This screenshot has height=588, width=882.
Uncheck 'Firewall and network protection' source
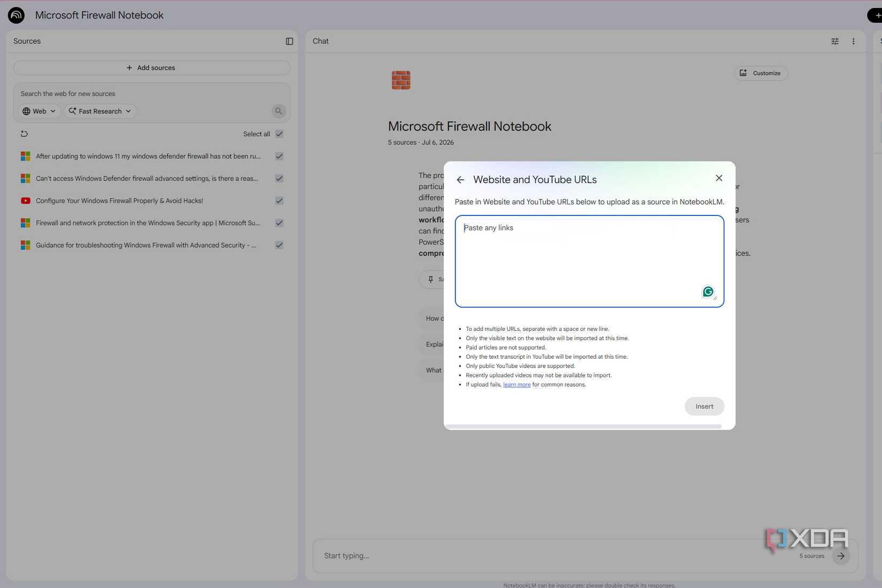pos(279,223)
